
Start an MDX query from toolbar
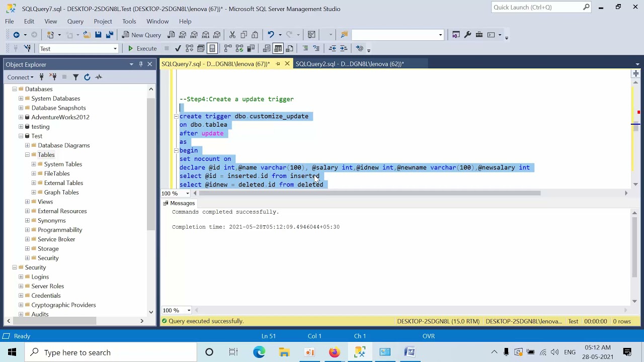pyautogui.click(x=183, y=35)
